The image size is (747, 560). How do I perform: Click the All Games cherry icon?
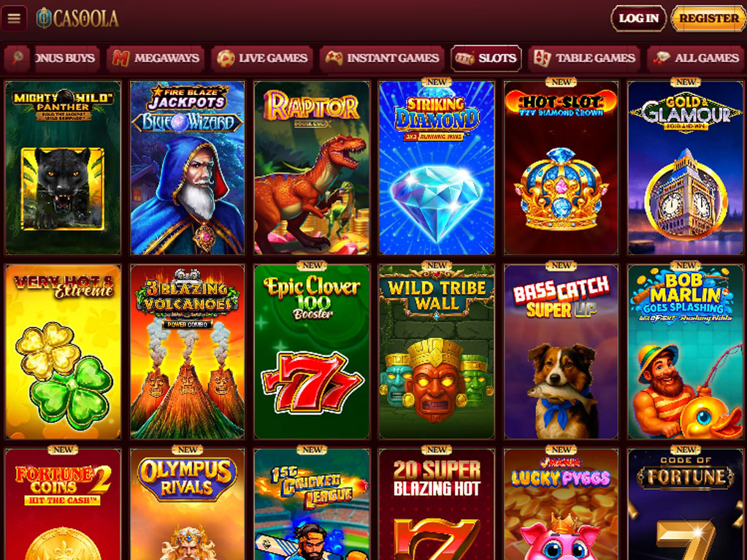click(662, 58)
